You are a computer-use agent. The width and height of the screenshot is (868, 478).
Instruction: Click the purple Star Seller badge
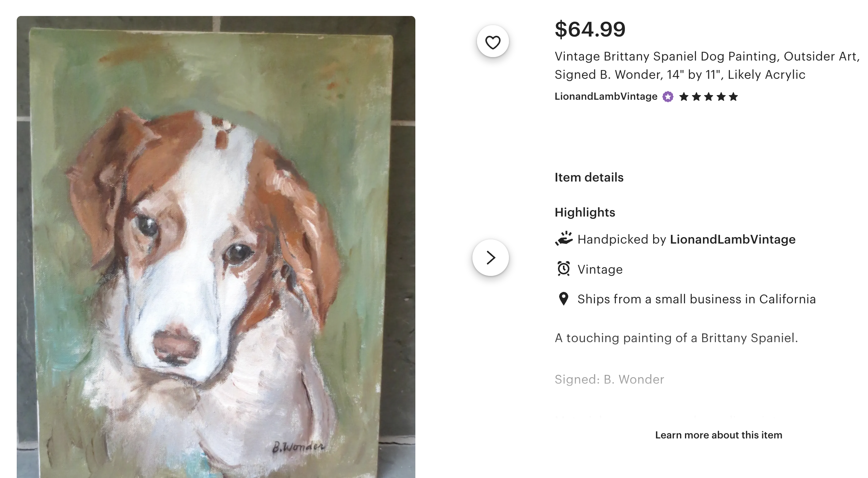point(668,97)
